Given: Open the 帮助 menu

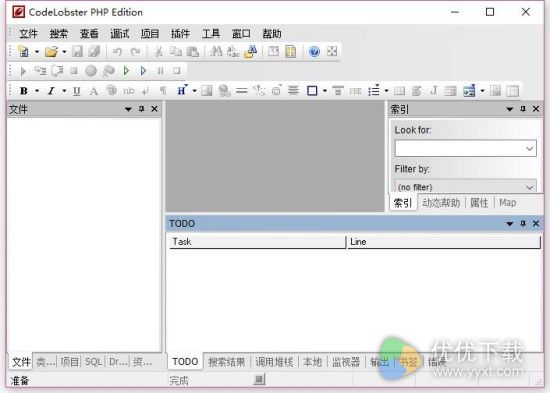Looking at the screenshot, I should click(272, 34).
